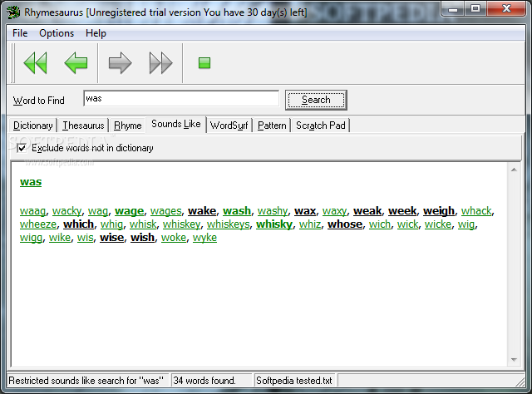Click the 'wages' word link
This screenshot has width=532, height=394.
point(166,211)
